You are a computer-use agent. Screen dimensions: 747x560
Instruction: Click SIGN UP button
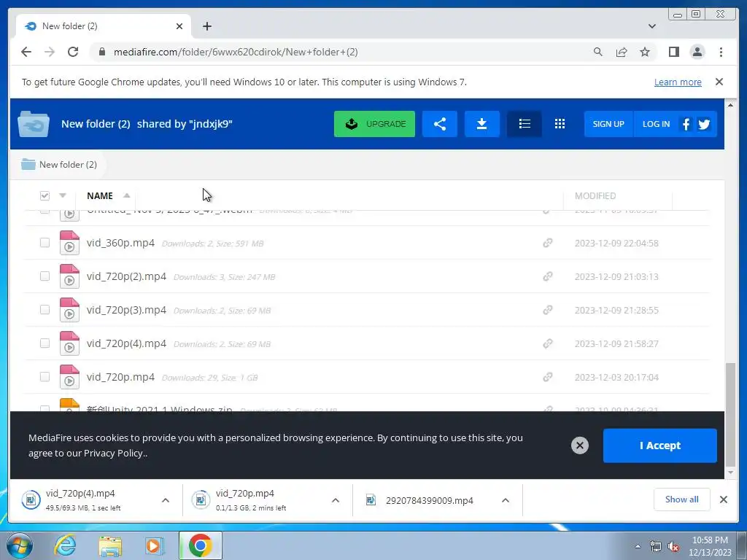tap(608, 124)
